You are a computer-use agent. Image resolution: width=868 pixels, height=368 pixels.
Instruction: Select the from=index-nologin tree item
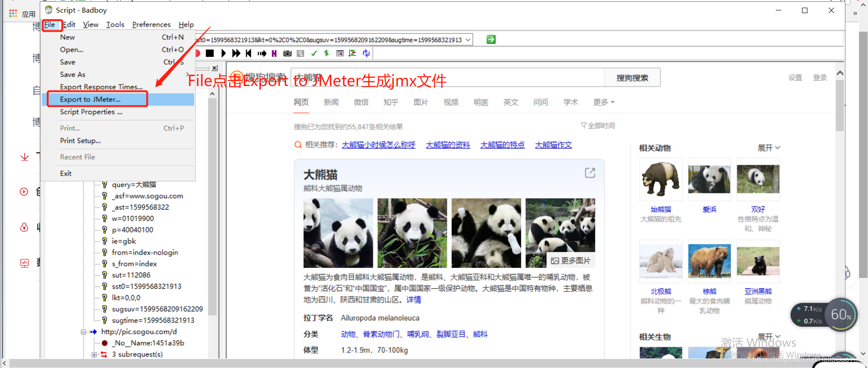(x=145, y=253)
